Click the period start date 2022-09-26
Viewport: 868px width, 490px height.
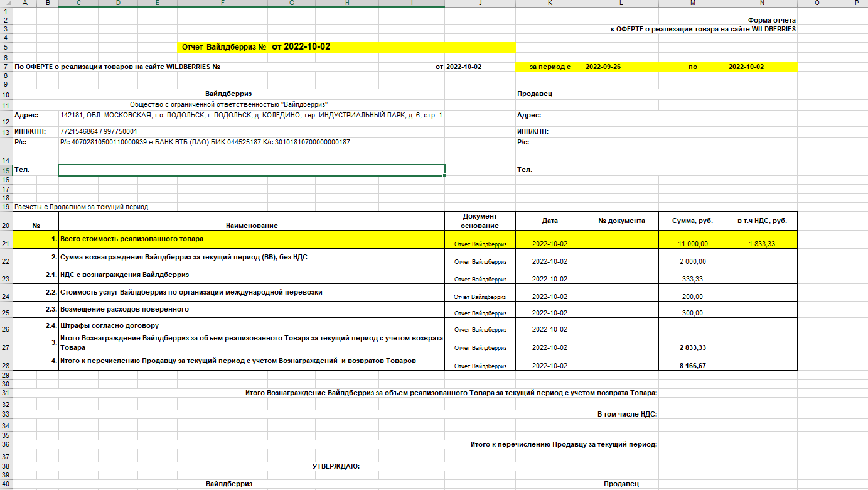603,67
